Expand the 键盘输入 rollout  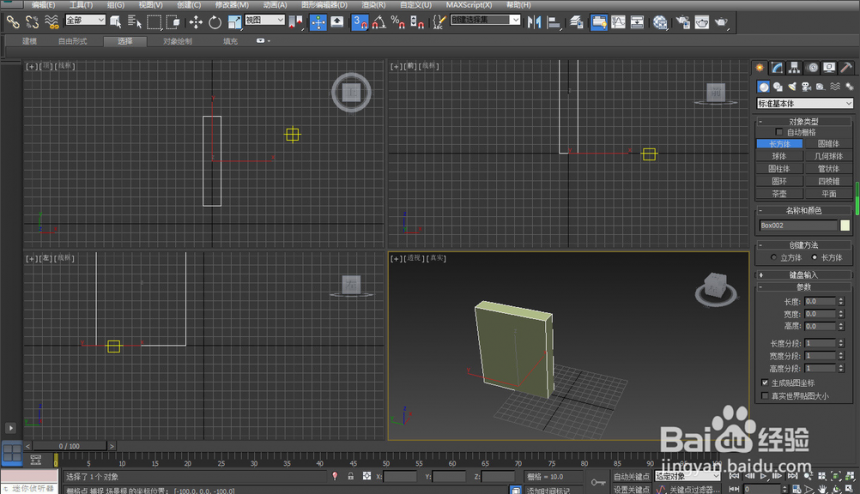[x=804, y=275]
